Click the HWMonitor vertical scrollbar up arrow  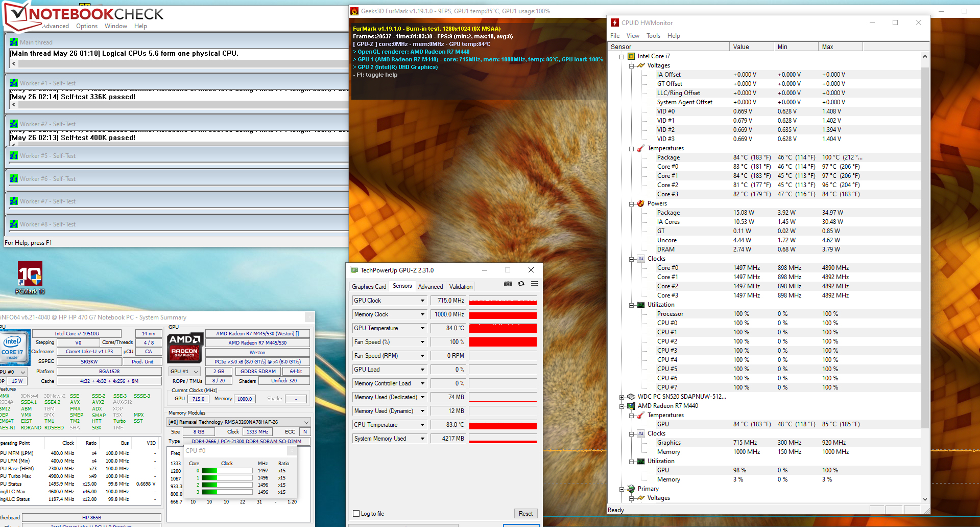pos(925,56)
